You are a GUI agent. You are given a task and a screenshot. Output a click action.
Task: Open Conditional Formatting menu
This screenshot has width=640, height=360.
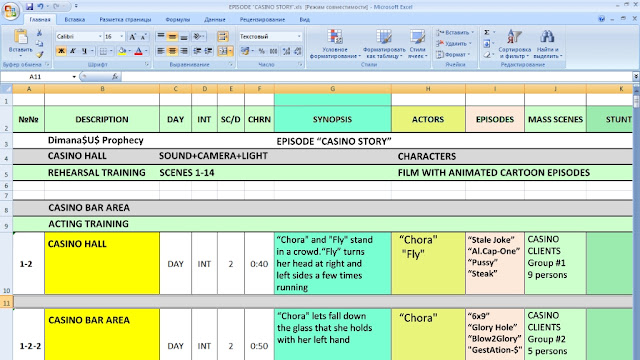click(x=335, y=44)
